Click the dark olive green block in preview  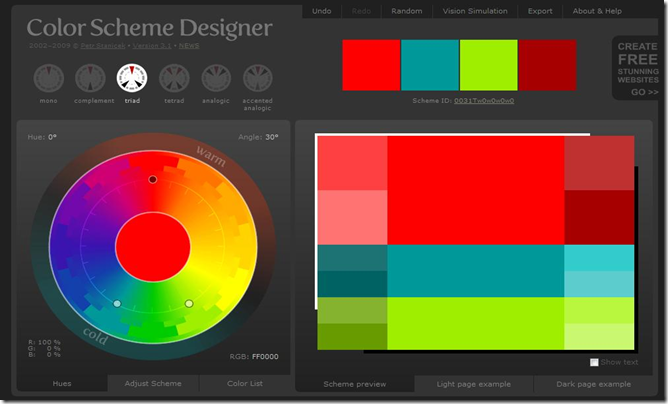click(x=352, y=337)
